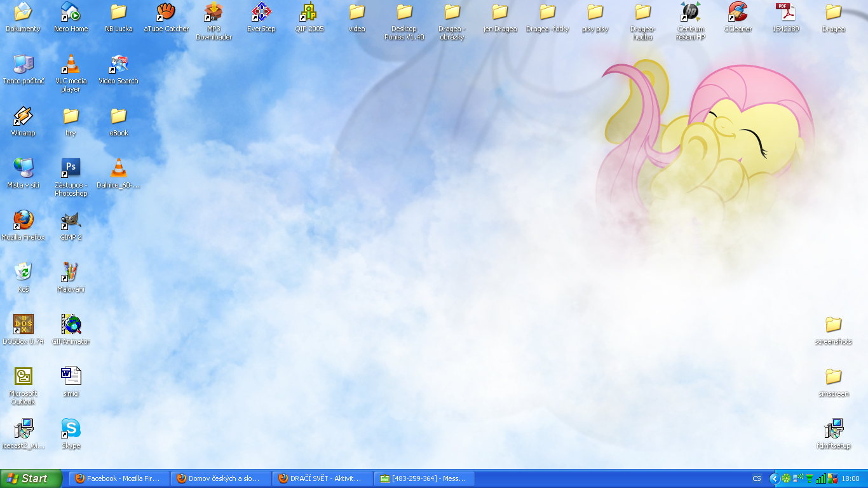Select Tento počítač icon
The image size is (868, 488).
click(24, 69)
